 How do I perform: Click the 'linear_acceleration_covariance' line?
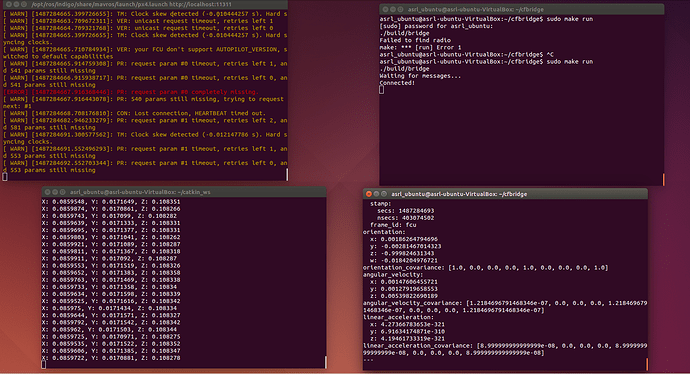point(505,349)
